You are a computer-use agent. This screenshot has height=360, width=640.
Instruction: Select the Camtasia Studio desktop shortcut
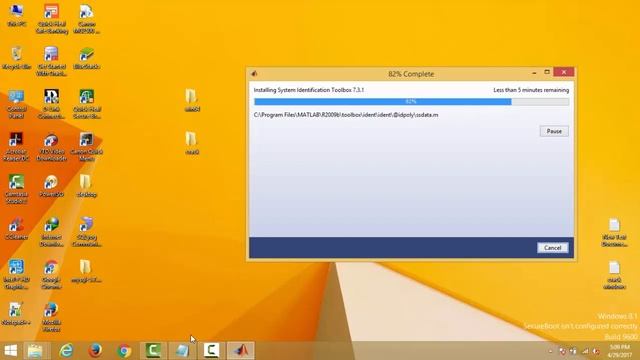click(x=16, y=189)
